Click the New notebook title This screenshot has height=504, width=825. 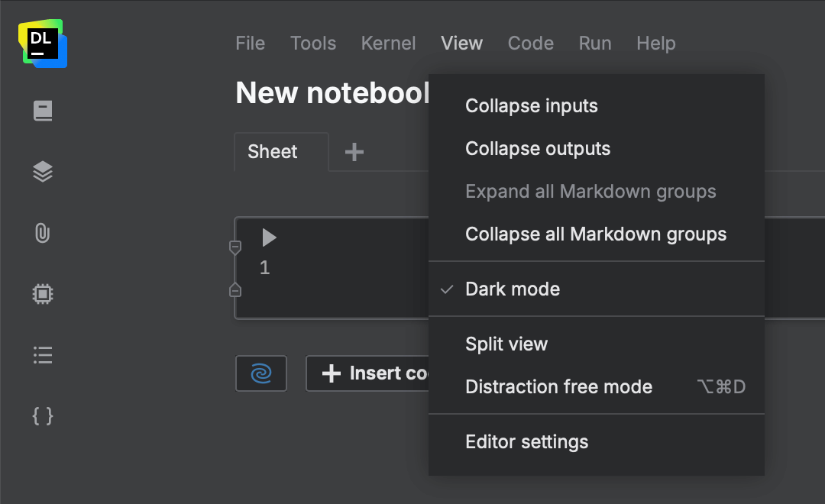332,93
